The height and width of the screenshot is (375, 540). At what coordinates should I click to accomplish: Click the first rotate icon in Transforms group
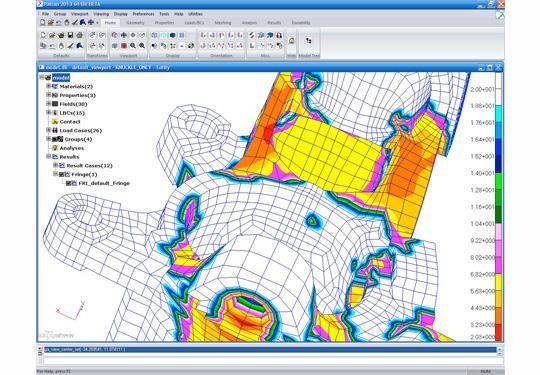(92, 35)
